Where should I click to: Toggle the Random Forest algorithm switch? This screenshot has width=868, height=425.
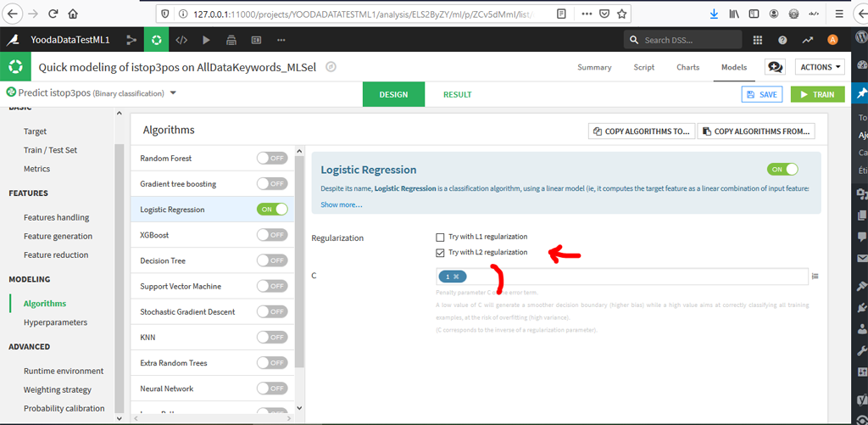coord(272,159)
